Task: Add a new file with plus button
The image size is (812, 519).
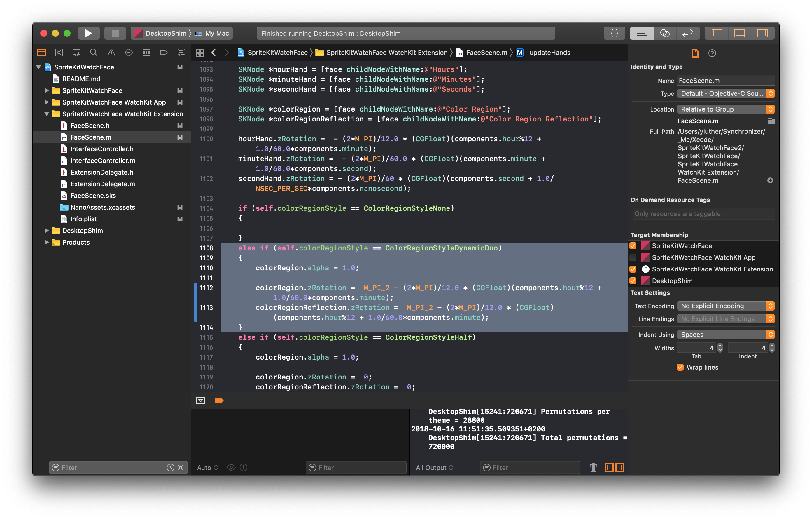Action: (41, 468)
